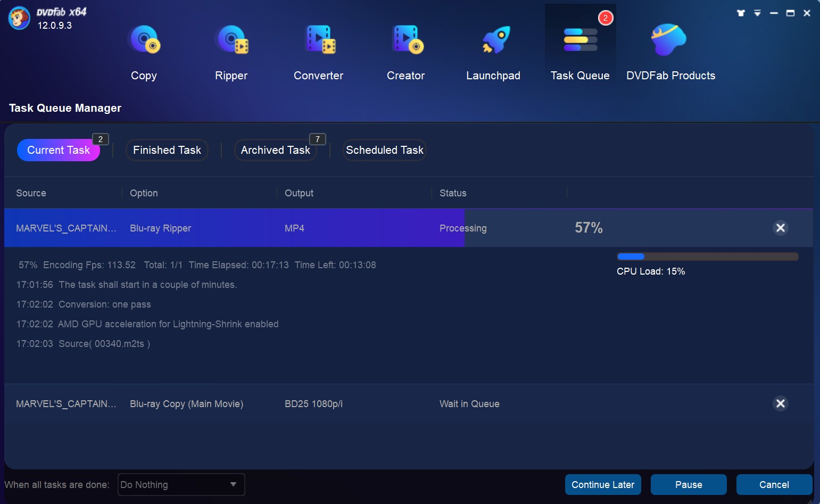Viewport: 820px width, 504px height.
Task: Click the 'CPU Load: 15%' label
Action: pos(651,271)
